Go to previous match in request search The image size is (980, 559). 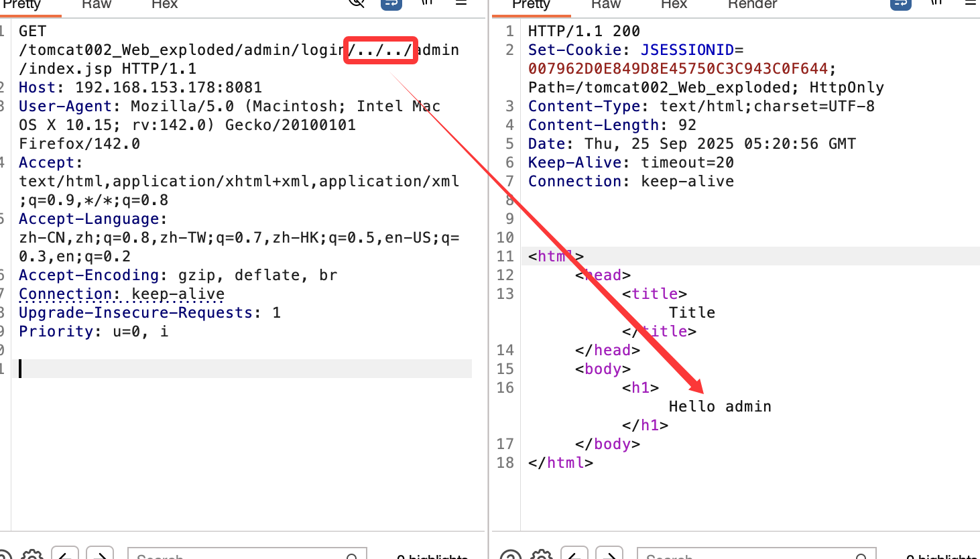tap(65, 555)
